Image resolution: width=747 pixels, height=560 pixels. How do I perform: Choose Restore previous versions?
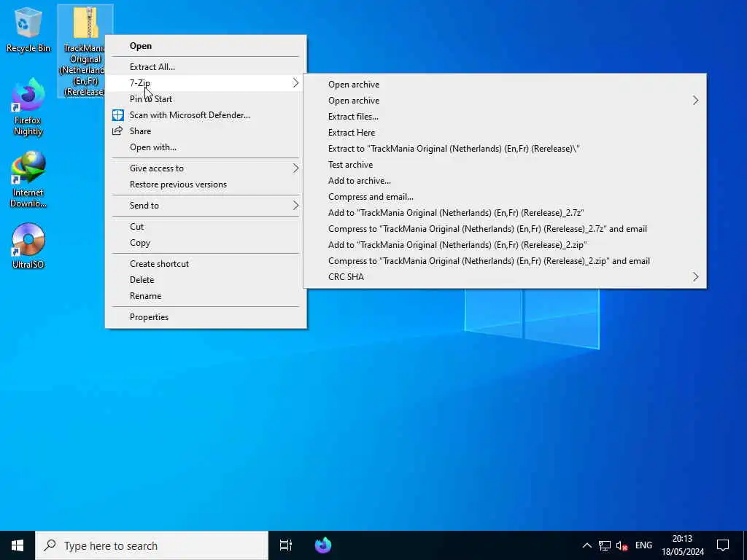click(206, 184)
